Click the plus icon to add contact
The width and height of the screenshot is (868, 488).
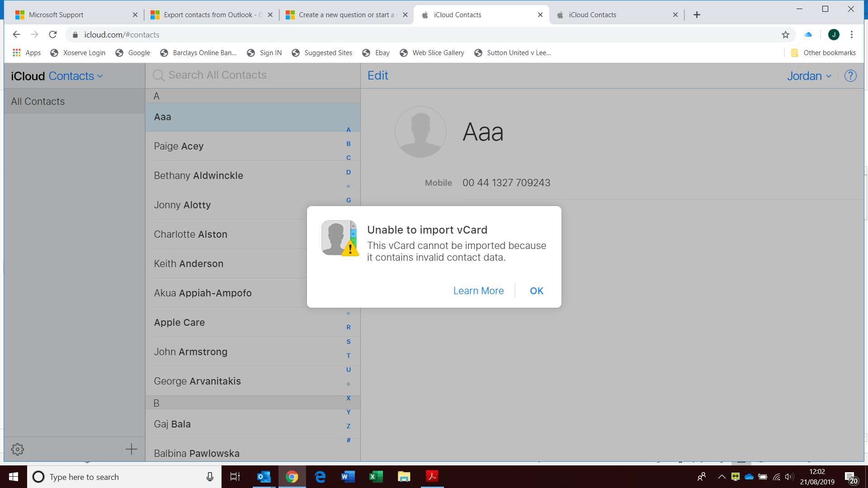(131, 449)
